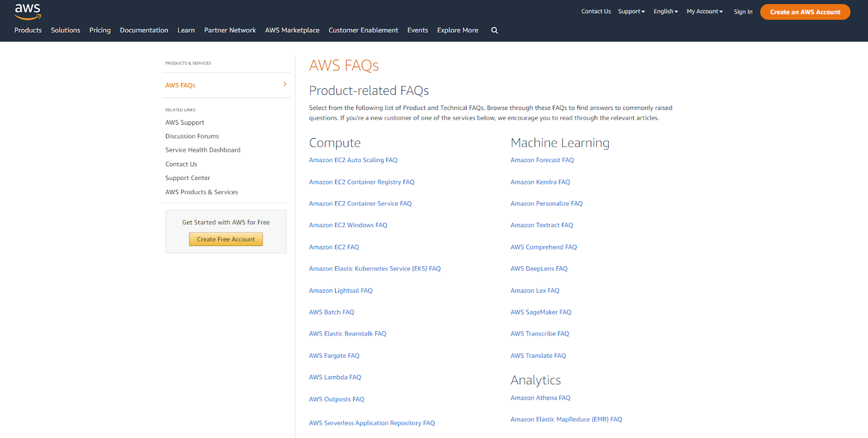Select AWS FAQs in the sidebar
The width and height of the screenshot is (868, 438).
180,86
